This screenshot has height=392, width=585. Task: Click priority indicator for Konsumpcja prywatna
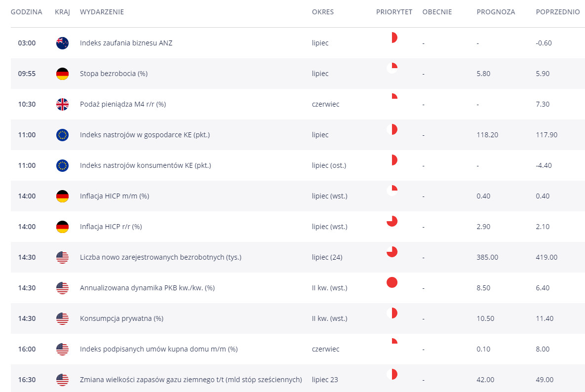[x=392, y=313]
